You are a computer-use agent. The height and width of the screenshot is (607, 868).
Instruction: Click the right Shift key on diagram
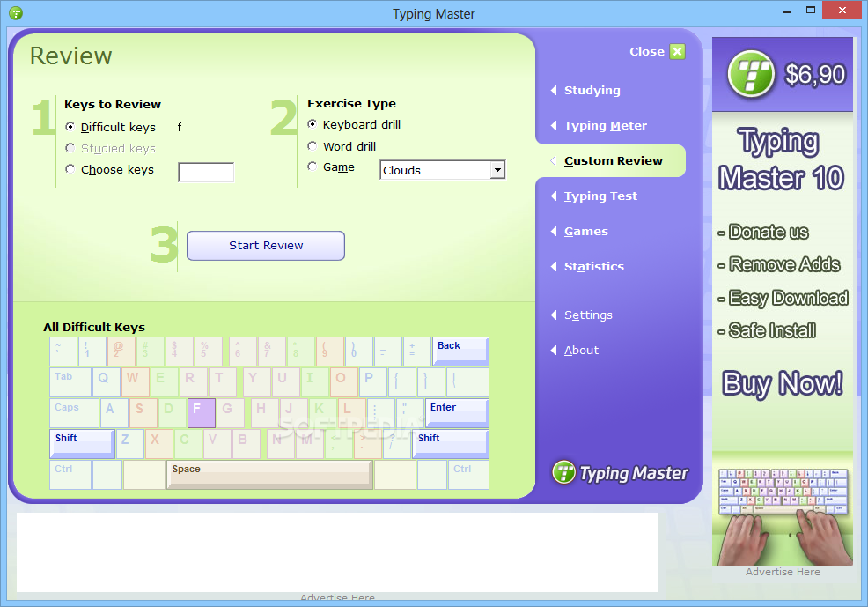point(451,444)
